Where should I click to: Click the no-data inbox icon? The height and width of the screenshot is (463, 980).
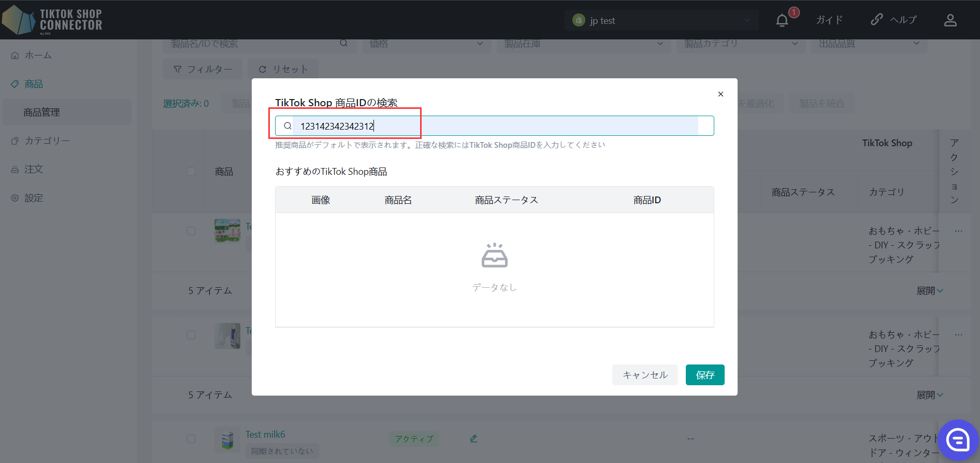(495, 255)
